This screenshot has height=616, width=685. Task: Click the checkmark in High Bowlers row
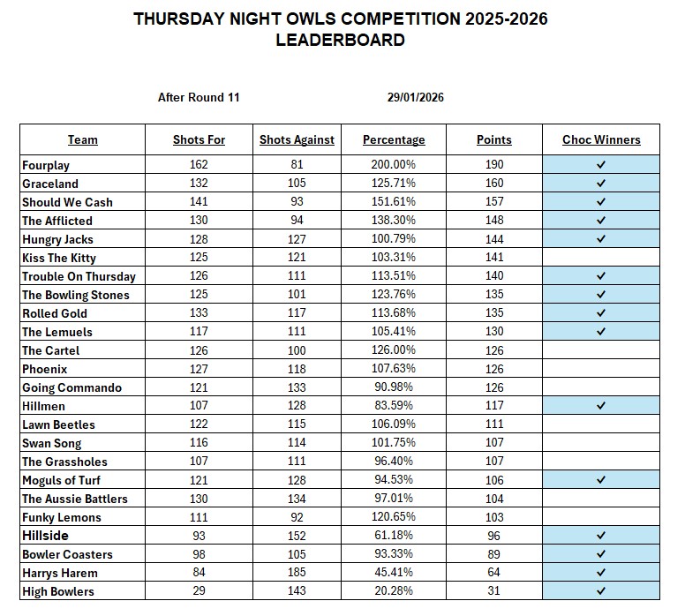click(601, 591)
